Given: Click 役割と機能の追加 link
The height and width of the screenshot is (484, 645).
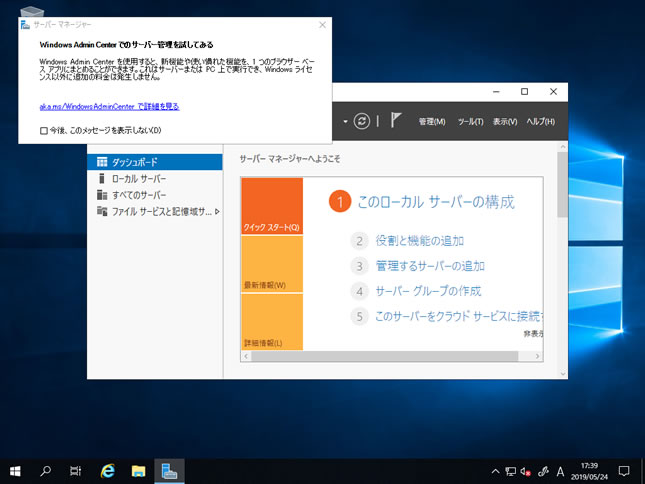Looking at the screenshot, I should [420, 241].
